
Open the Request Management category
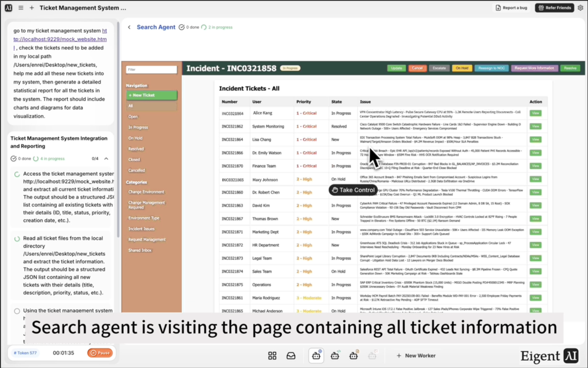[147, 239]
